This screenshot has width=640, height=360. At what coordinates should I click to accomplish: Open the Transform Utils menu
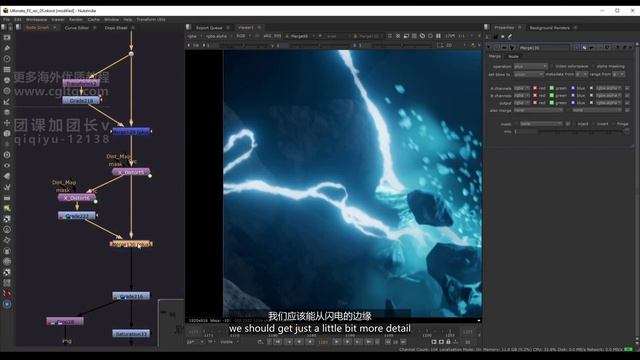pyautogui.click(x=151, y=20)
